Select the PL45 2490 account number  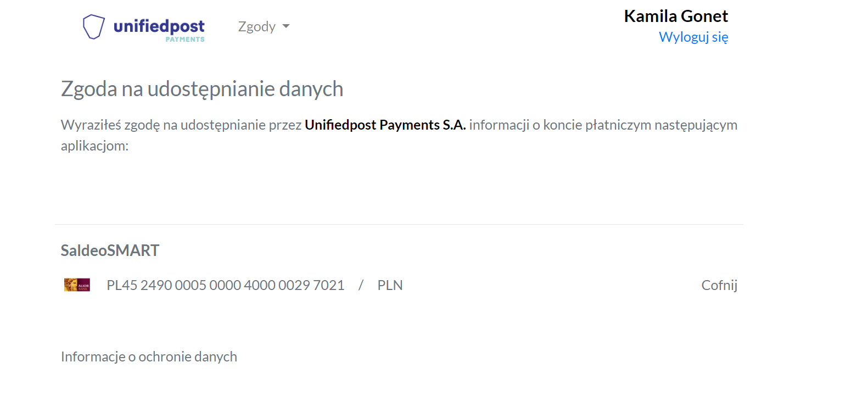[225, 285]
